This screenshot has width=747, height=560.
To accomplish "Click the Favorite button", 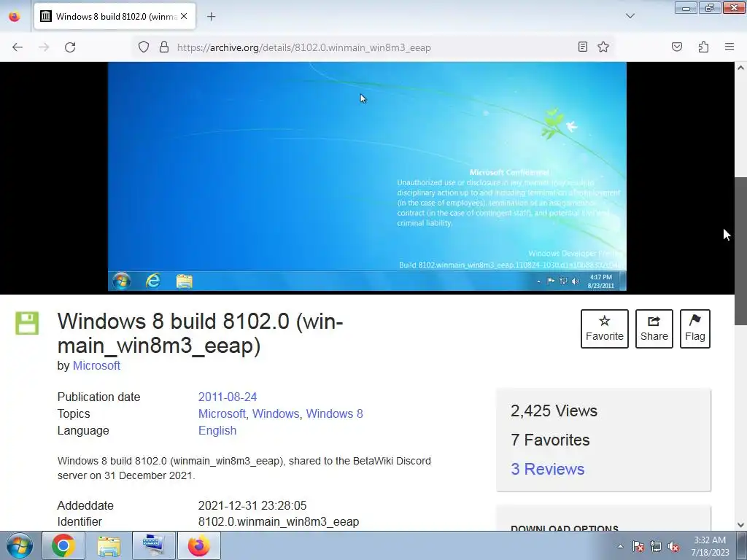I will click(605, 329).
